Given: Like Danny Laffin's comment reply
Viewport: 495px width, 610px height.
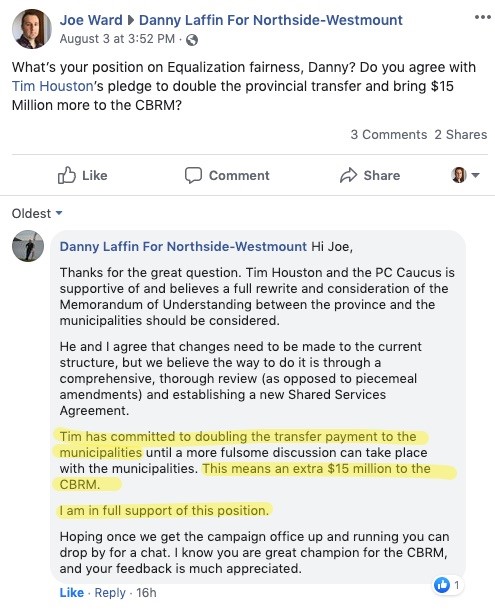Looking at the screenshot, I should point(72,592).
